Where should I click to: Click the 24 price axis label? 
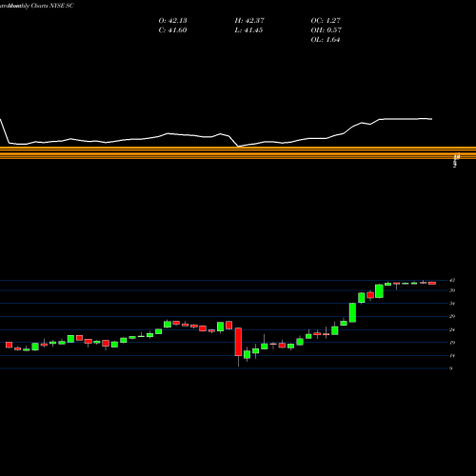click(x=452, y=329)
